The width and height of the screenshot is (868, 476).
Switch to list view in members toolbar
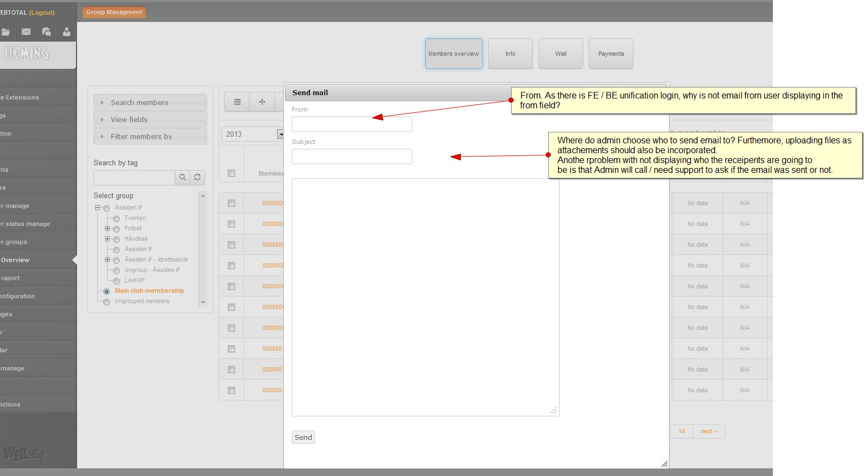click(237, 102)
